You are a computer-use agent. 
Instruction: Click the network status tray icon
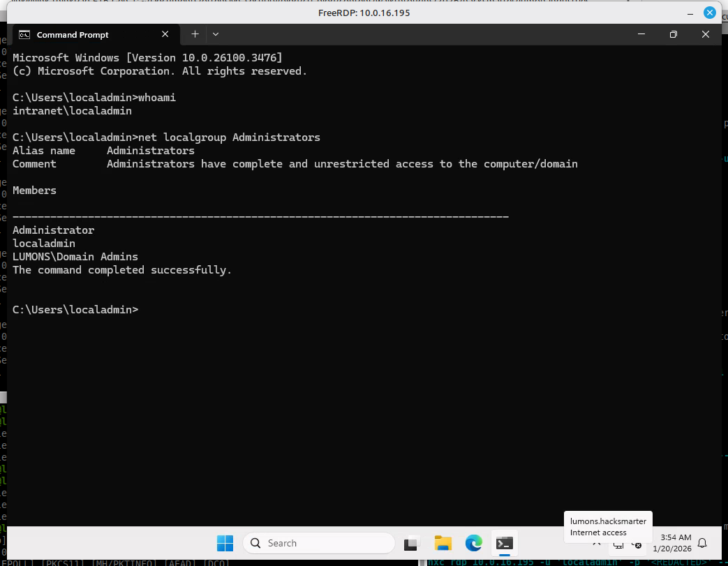[618, 544]
